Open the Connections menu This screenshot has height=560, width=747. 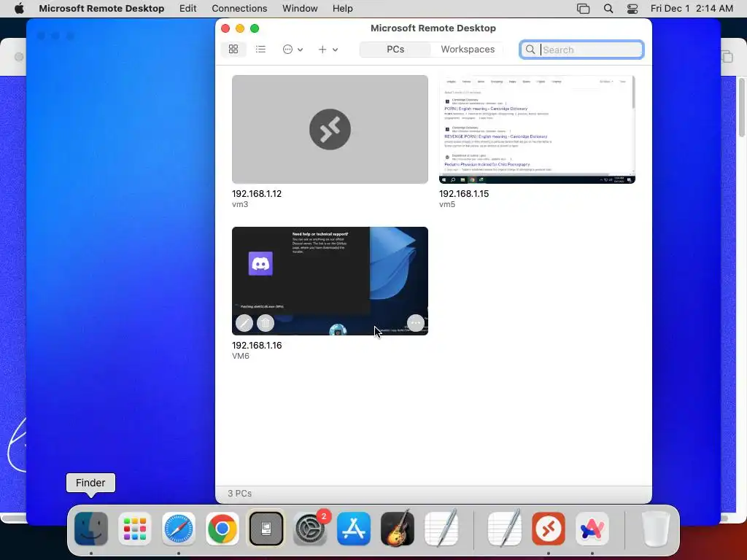[239, 9]
